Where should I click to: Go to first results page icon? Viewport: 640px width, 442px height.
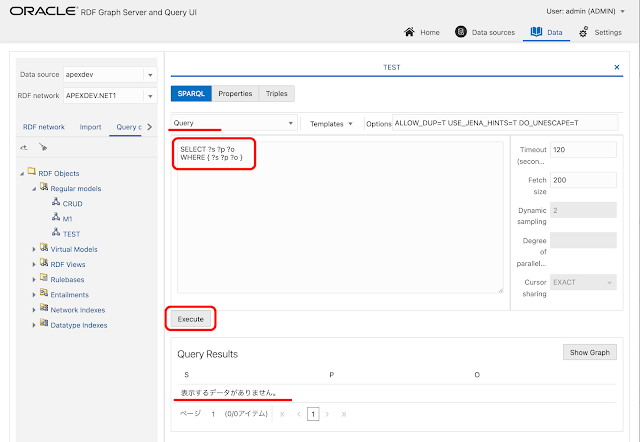[282, 414]
